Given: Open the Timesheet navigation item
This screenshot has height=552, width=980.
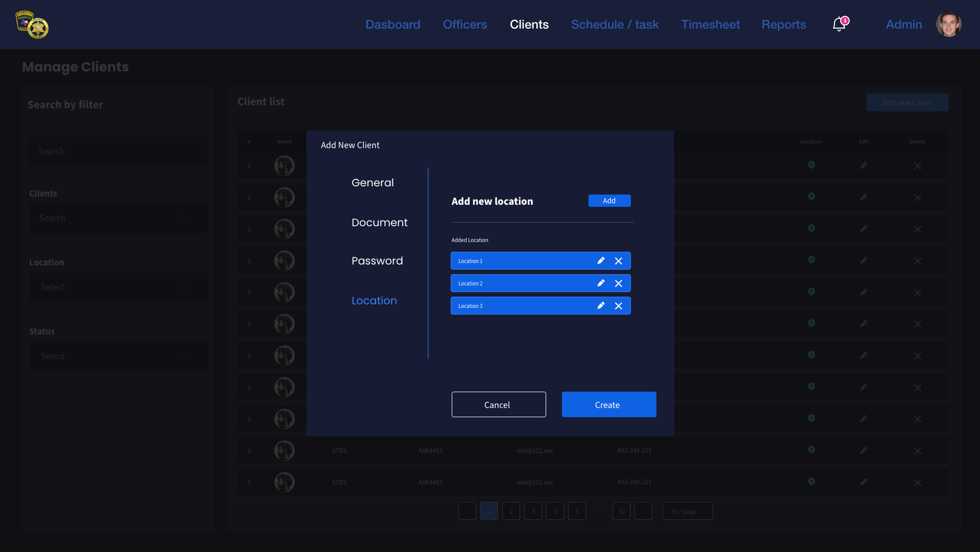Looking at the screenshot, I should tap(710, 25).
